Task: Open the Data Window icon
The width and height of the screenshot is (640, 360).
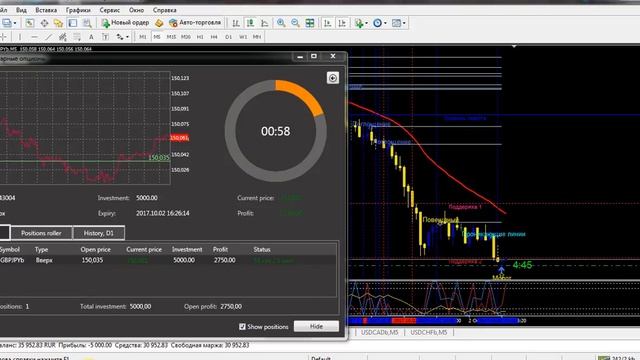Action: [44, 23]
